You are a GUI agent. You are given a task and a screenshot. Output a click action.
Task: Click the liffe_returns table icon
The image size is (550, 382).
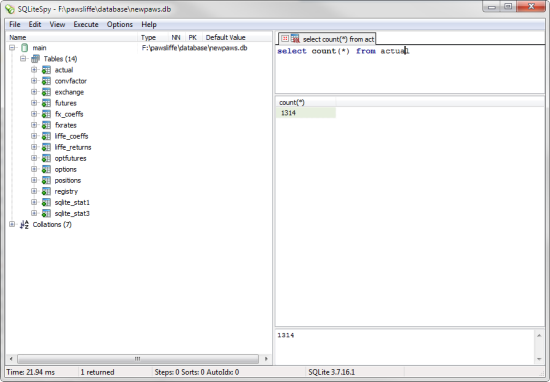46,147
